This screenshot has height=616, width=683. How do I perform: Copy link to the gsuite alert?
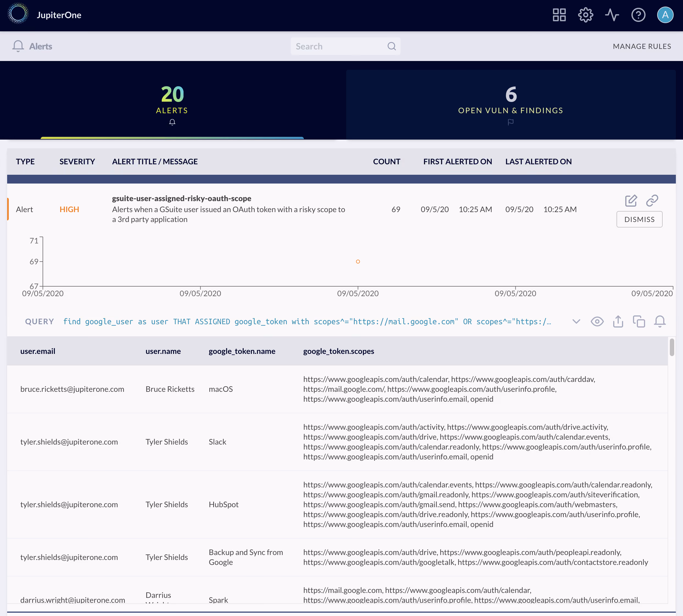pyautogui.click(x=652, y=200)
